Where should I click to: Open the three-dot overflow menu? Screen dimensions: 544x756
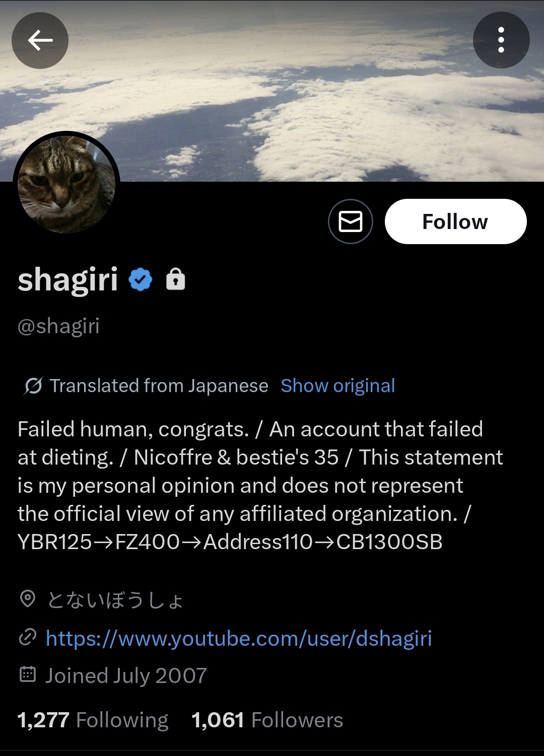pyautogui.click(x=501, y=40)
